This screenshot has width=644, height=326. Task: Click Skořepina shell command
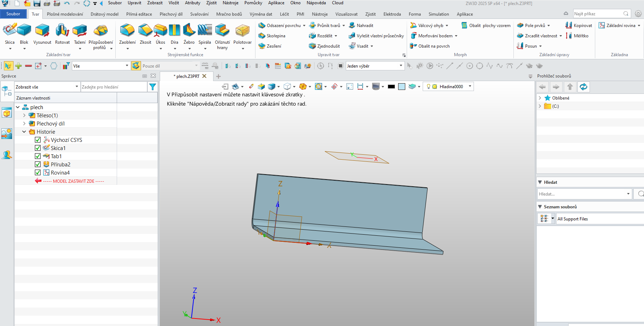click(272, 36)
